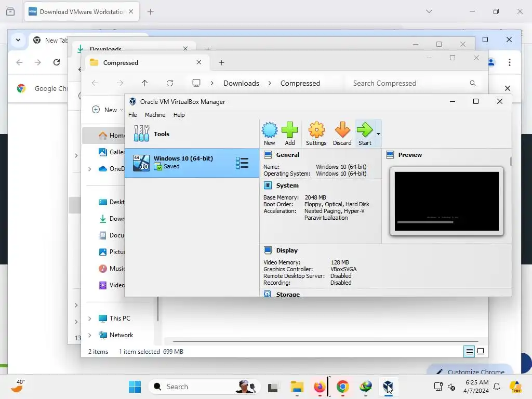
Task: Open the weather widget on taskbar
Action: pyautogui.click(x=17, y=386)
